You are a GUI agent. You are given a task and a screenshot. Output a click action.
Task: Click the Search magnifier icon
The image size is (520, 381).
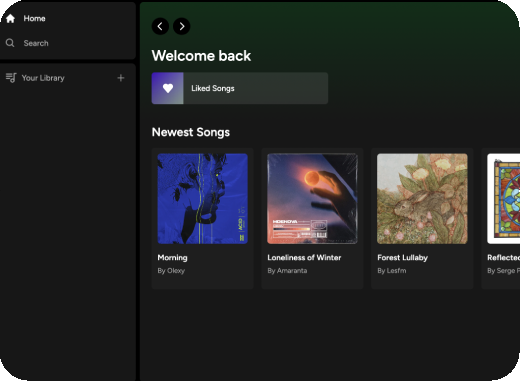(x=10, y=43)
